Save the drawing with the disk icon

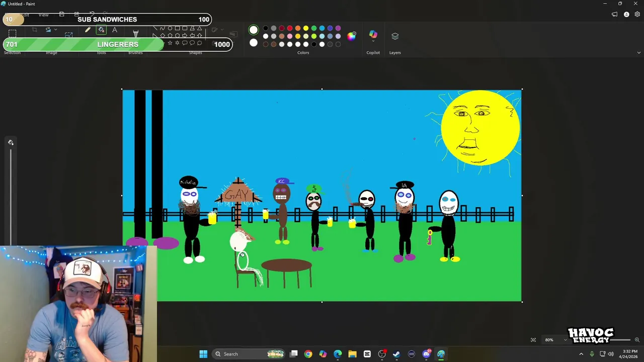tap(61, 15)
